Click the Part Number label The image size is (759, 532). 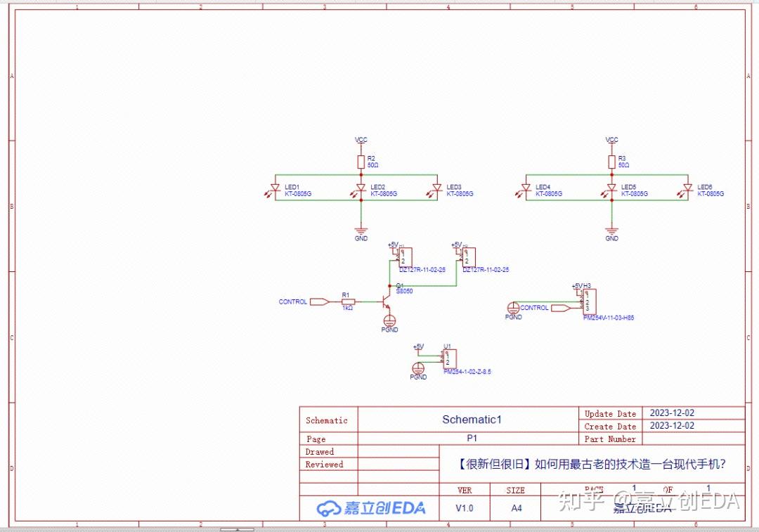tap(610, 439)
